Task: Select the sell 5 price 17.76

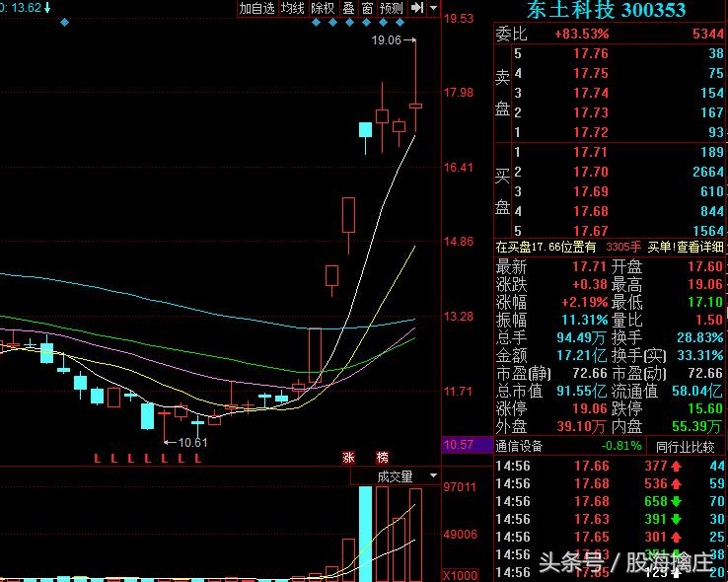Action: 591,54
